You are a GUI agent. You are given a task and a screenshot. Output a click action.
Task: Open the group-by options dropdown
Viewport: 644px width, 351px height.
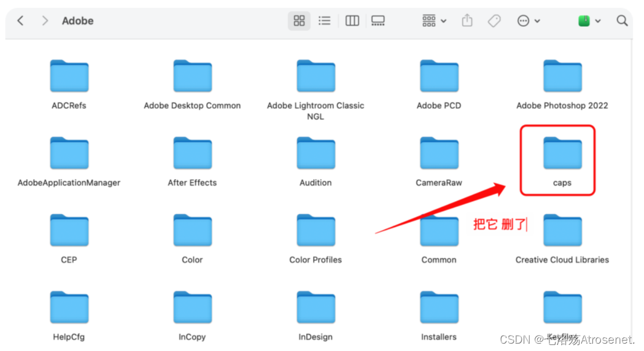[434, 20]
